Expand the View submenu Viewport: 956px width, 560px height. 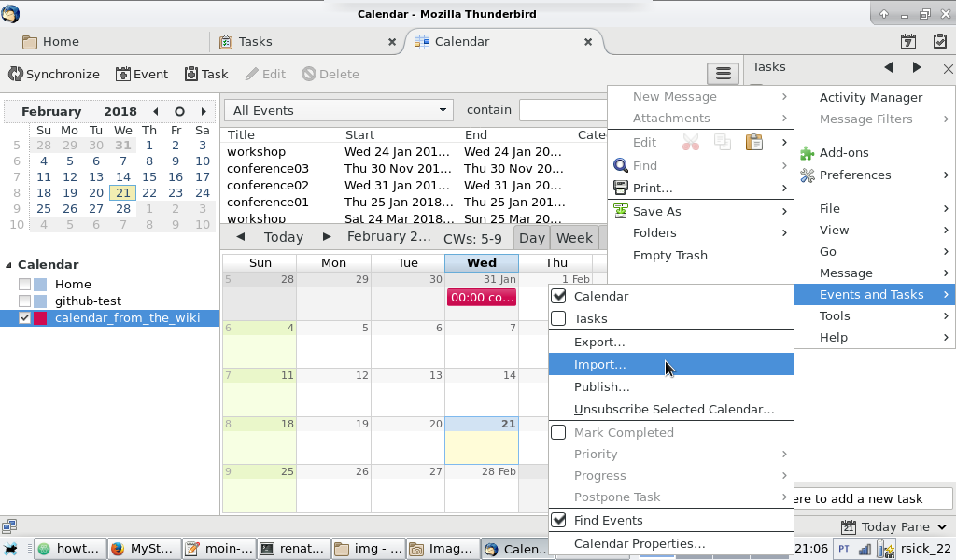pos(874,231)
